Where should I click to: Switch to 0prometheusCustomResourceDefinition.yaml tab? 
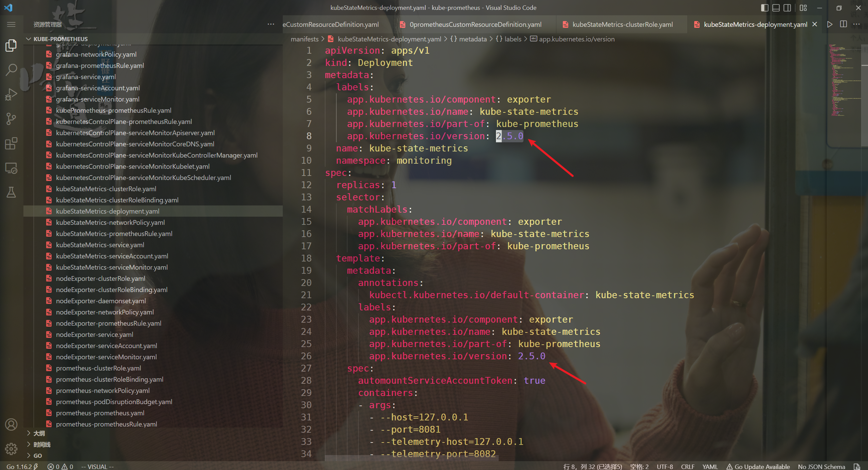pyautogui.click(x=475, y=24)
